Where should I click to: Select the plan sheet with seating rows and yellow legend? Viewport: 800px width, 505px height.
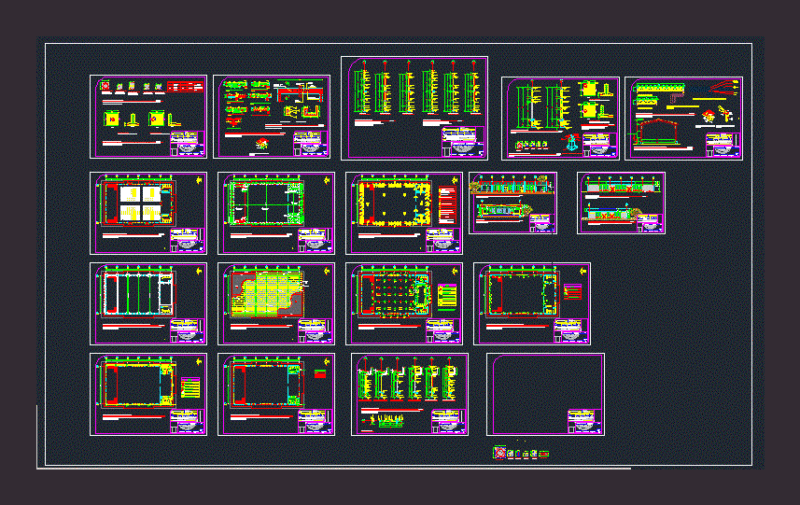404,304
